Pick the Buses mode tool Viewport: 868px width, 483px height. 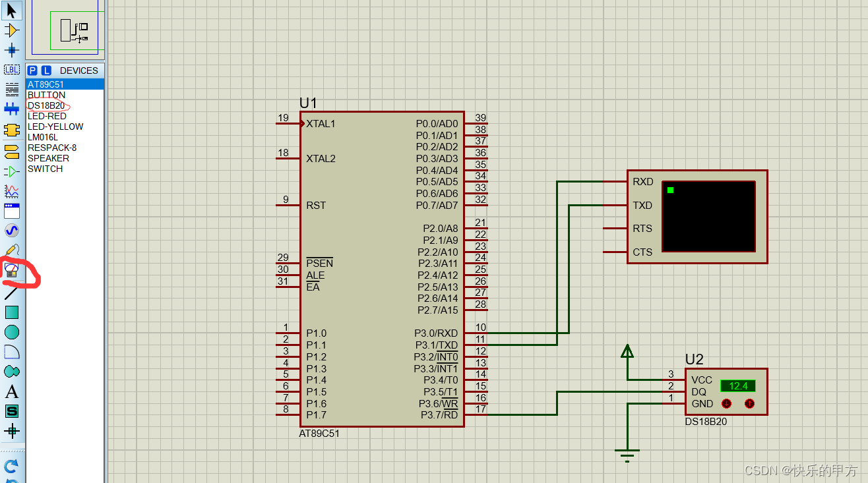click(x=12, y=109)
